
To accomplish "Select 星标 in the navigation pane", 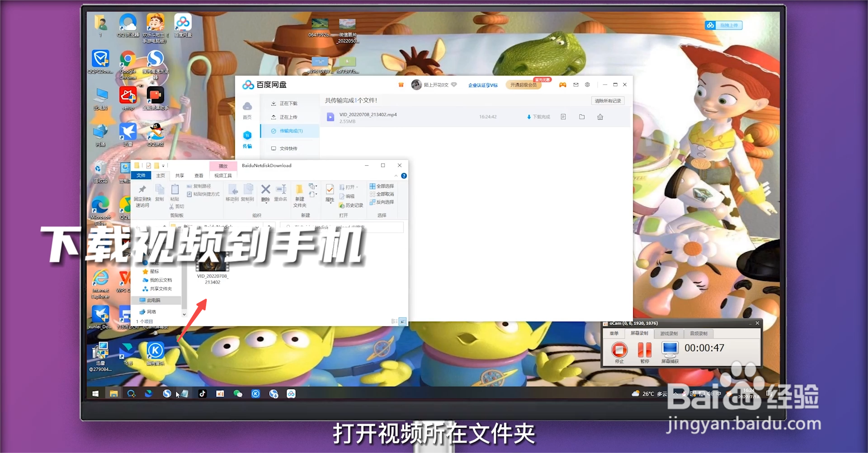I will pyautogui.click(x=151, y=271).
